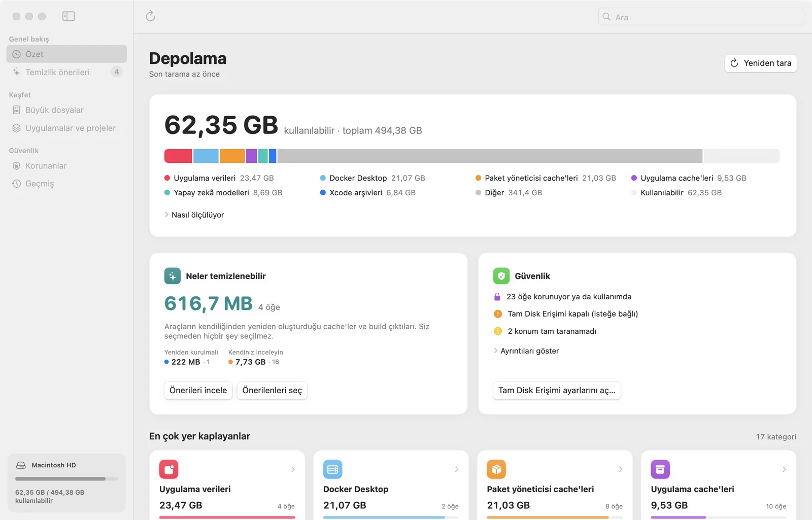Click the gray Diğer storage bar segment
Image resolution: width=812 pixels, height=520 pixels.
tap(490, 156)
